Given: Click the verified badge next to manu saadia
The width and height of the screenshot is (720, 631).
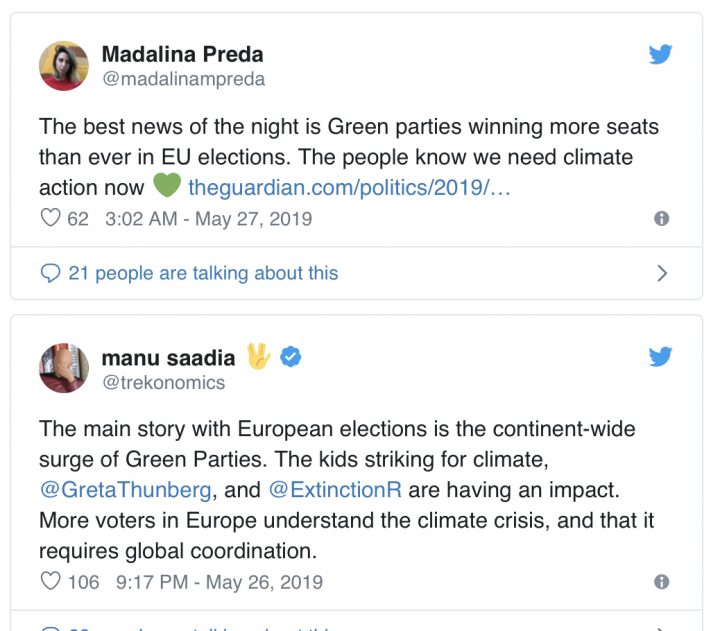Looking at the screenshot, I should coord(290,357).
